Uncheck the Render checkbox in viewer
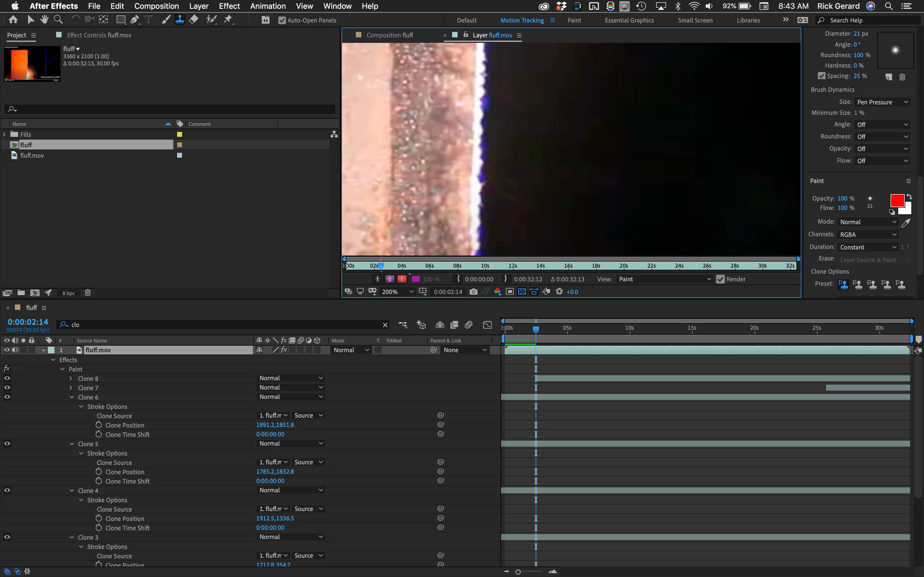The image size is (924, 577). coord(720,279)
